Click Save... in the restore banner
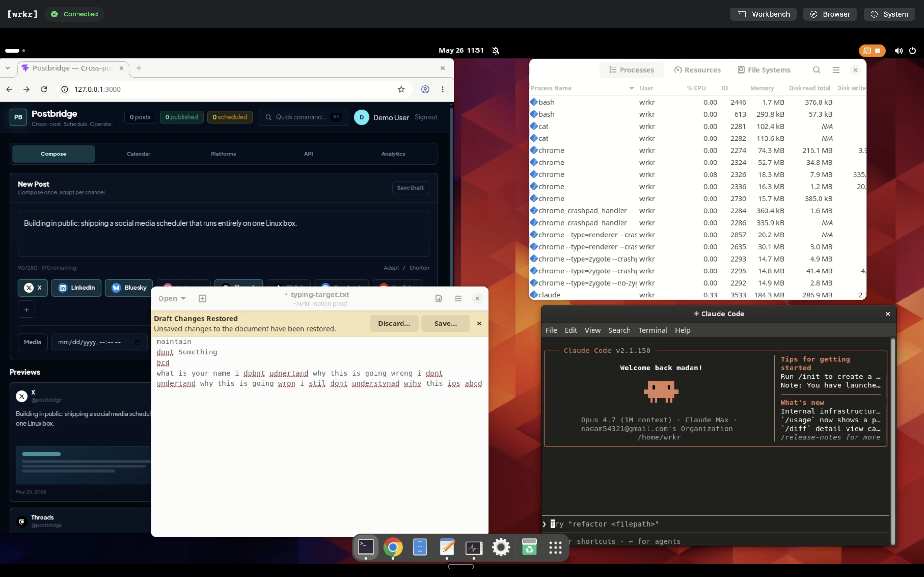This screenshot has height=577, width=924. click(x=446, y=323)
